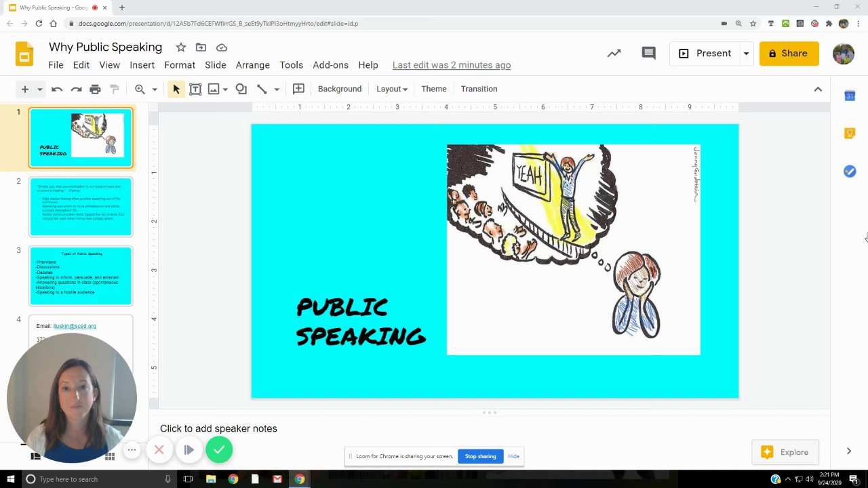Image resolution: width=868 pixels, height=488 pixels.
Task: Open the activity trend arrow icon
Action: click(614, 54)
